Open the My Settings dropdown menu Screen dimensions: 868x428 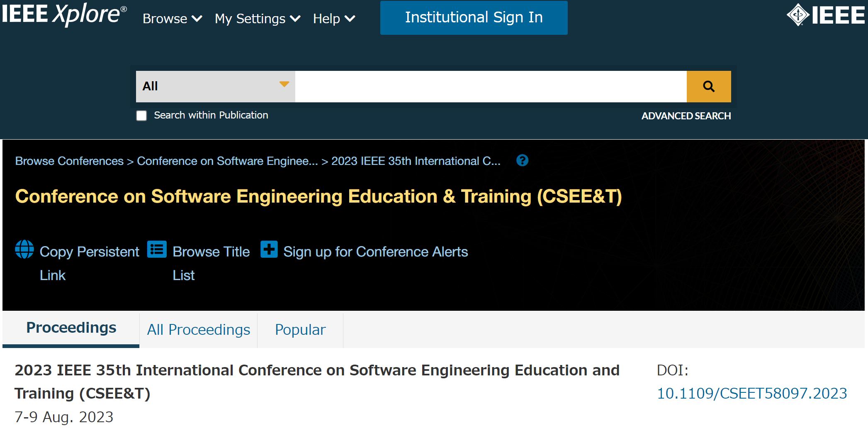(257, 19)
